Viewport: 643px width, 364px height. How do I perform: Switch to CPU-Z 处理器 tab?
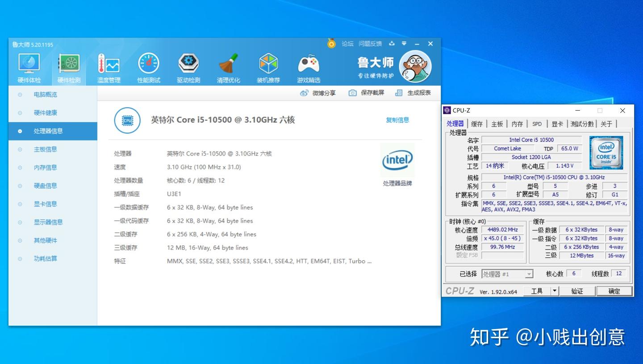(x=455, y=124)
